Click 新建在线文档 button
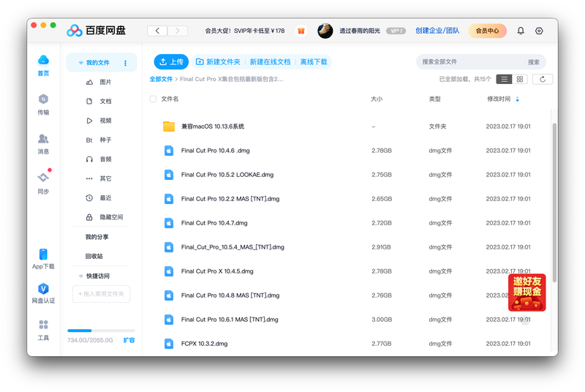This screenshot has height=392, width=585. [270, 62]
